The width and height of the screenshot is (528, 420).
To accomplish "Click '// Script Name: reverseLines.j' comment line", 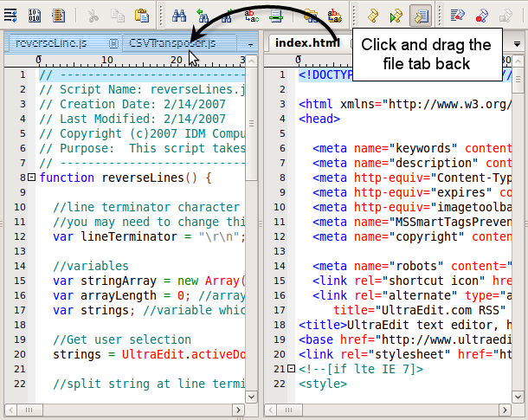I will 142,89.
